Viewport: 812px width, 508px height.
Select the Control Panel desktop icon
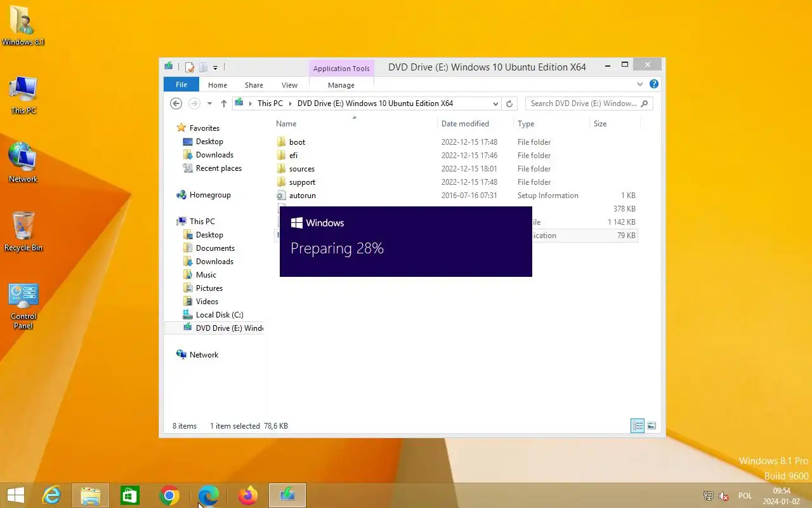23,306
